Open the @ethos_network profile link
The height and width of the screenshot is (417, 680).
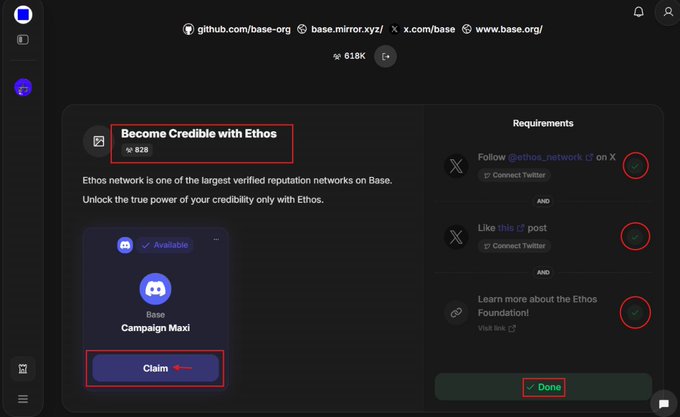tap(550, 157)
